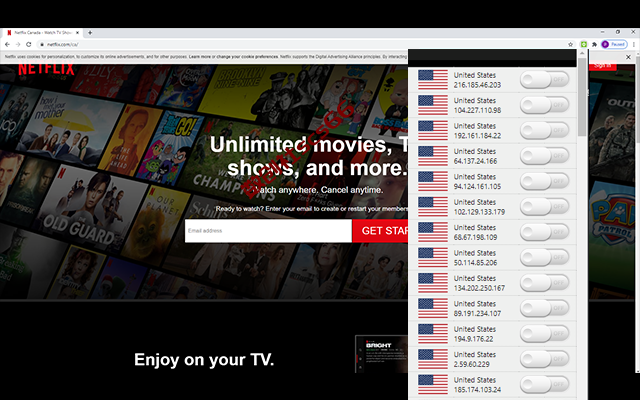Click the red Sign In button
This screenshot has height=400, width=640.
[x=602, y=66]
